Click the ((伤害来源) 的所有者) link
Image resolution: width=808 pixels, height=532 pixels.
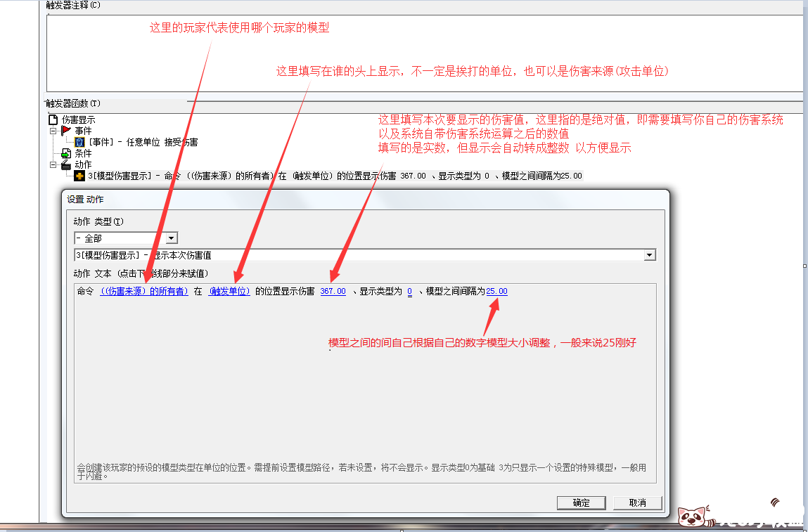144,292
